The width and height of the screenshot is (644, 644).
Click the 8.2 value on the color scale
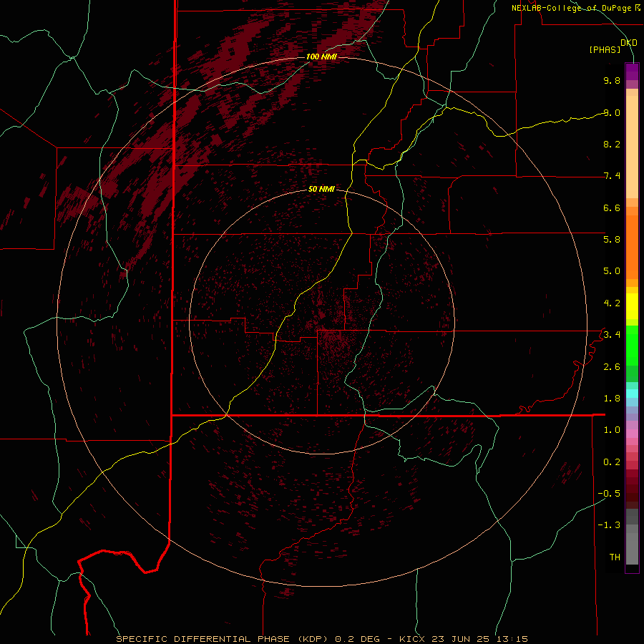click(612, 144)
